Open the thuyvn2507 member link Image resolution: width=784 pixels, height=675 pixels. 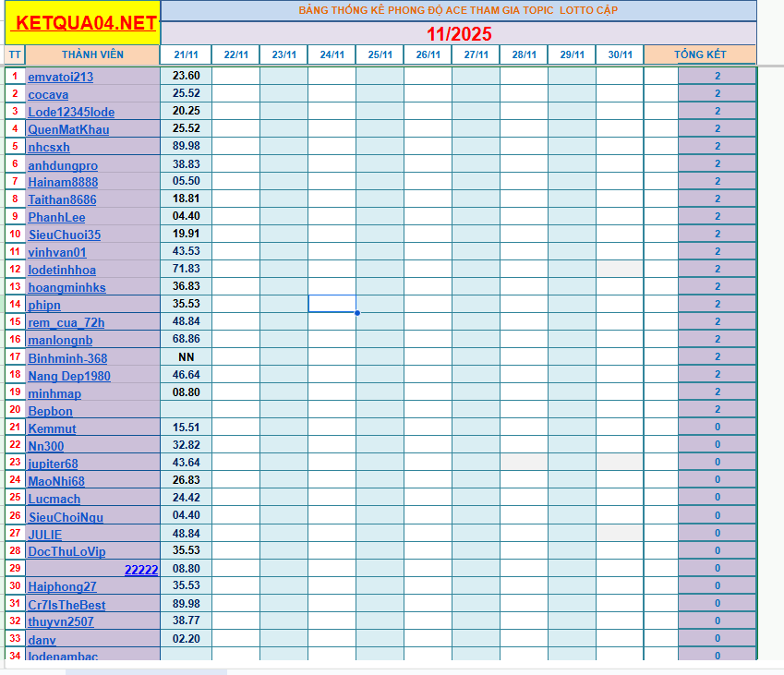coord(58,621)
